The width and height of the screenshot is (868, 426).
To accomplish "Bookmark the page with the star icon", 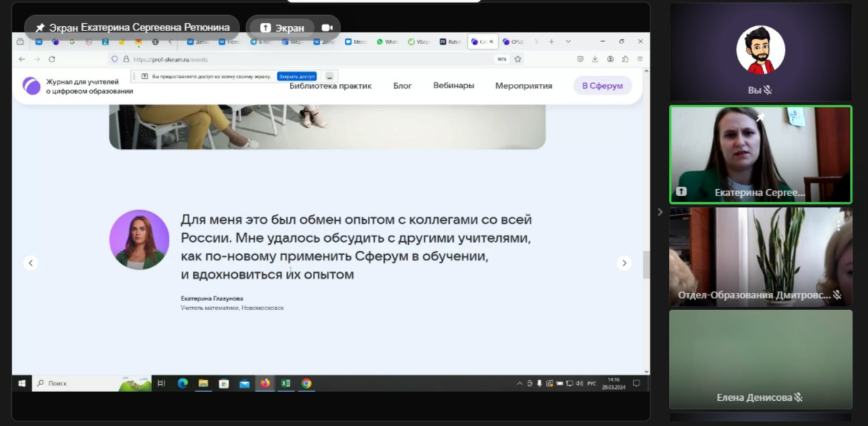I will (518, 59).
